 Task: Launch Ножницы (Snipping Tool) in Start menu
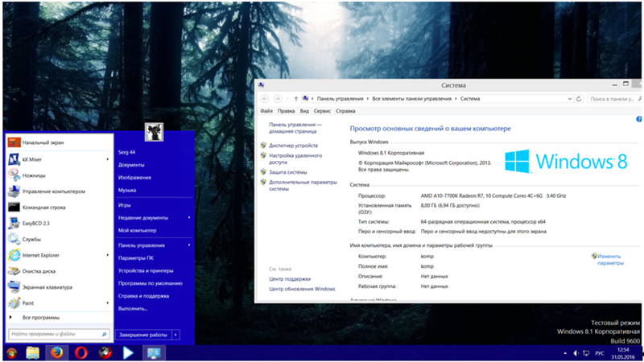pos(33,175)
